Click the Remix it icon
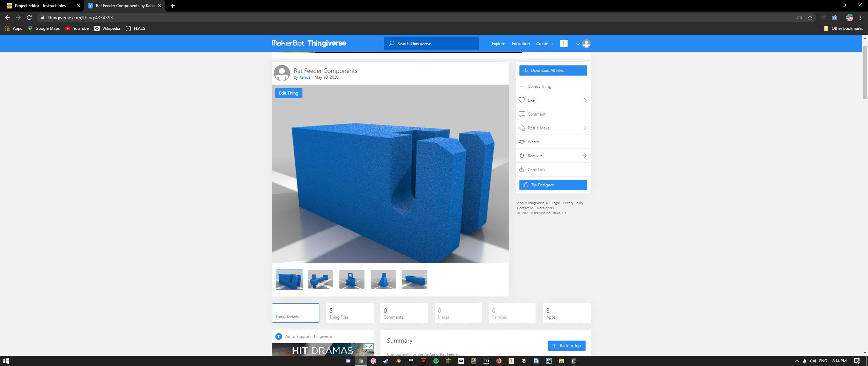Image resolution: width=868 pixels, height=366 pixels. pos(522,156)
